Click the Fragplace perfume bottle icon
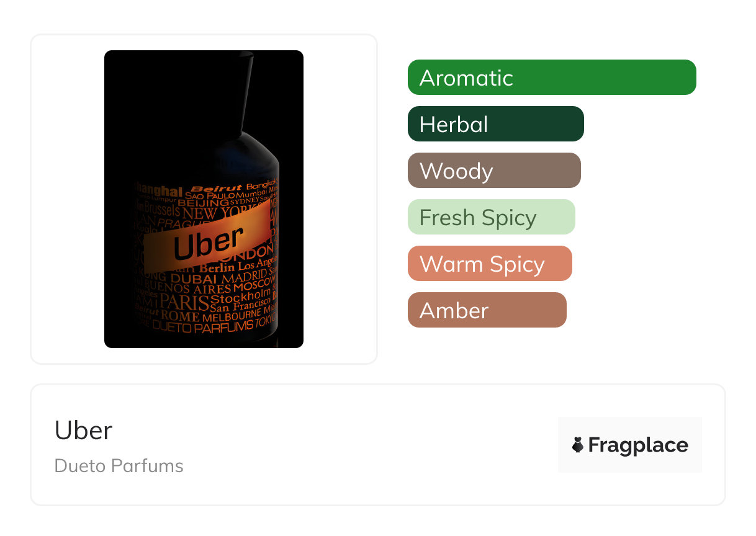 coord(578,445)
